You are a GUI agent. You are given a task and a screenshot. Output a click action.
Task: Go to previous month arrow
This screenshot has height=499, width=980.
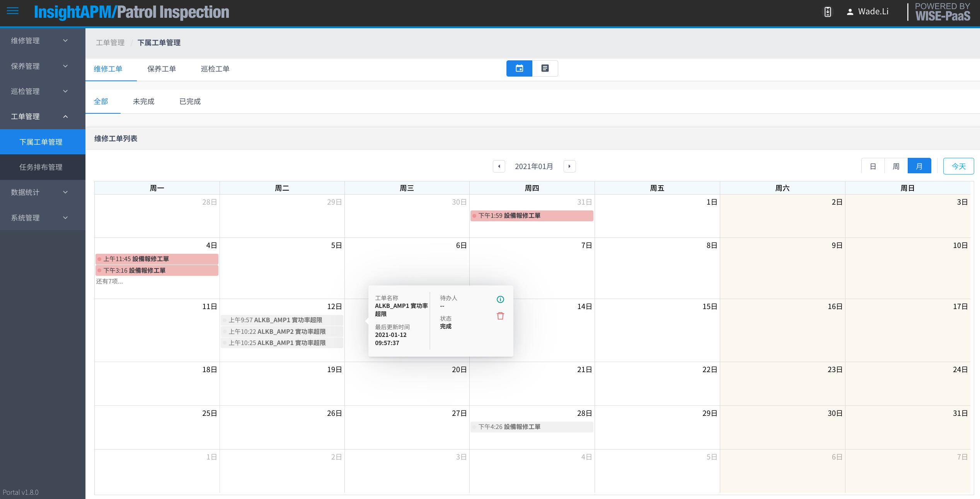[499, 166]
